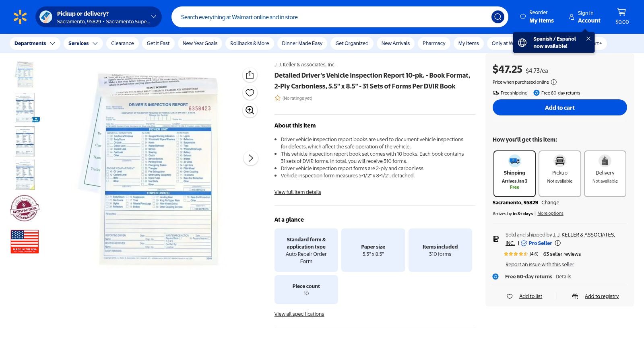
Task: Select the Shipping fulfillment option
Action: 514,174
